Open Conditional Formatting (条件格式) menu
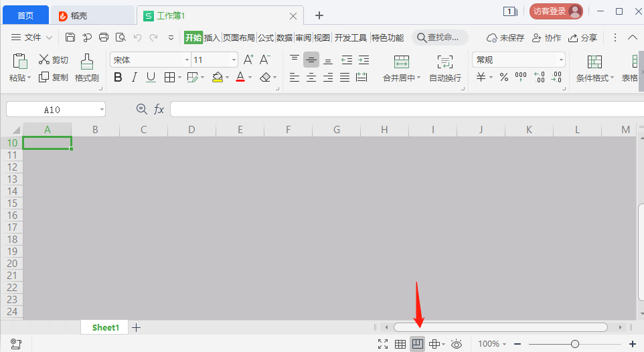The width and height of the screenshot is (644, 352). tap(594, 68)
